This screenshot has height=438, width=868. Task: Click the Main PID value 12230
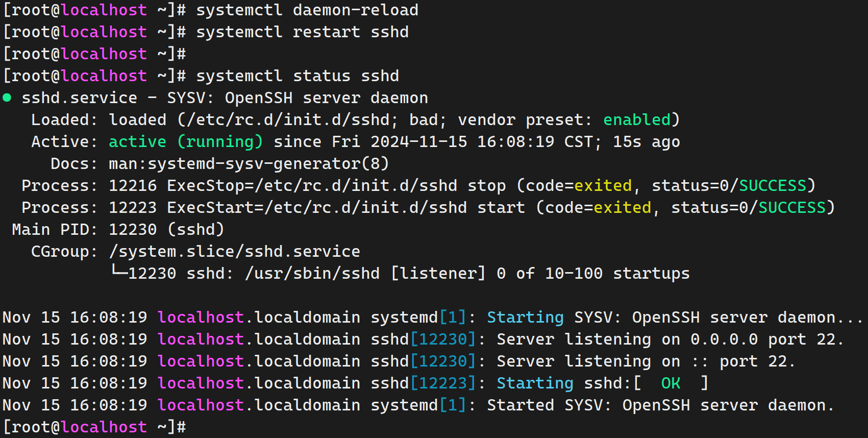[133, 230]
